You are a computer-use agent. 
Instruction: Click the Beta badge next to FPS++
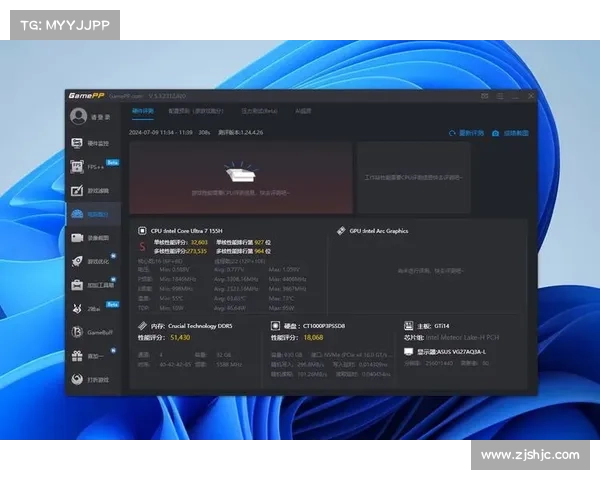tap(112, 163)
